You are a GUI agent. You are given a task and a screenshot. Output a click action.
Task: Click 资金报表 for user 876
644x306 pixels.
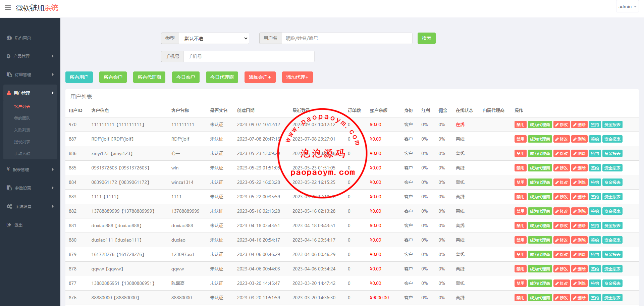612,298
